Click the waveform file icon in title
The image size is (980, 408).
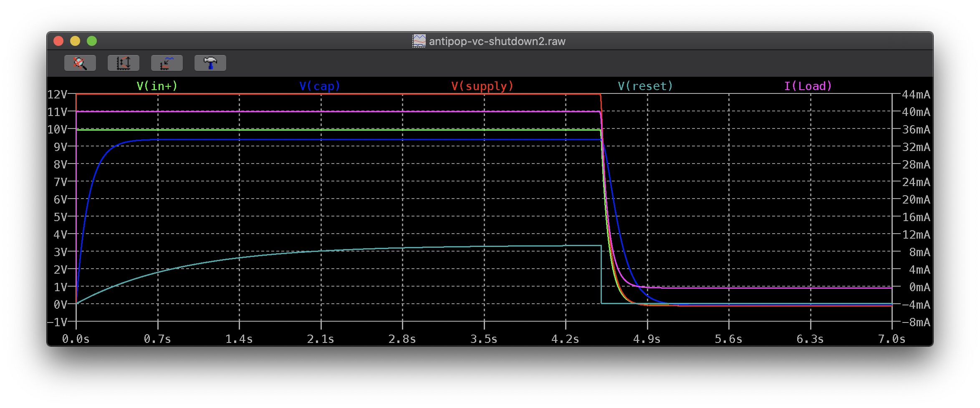[x=419, y=41]
